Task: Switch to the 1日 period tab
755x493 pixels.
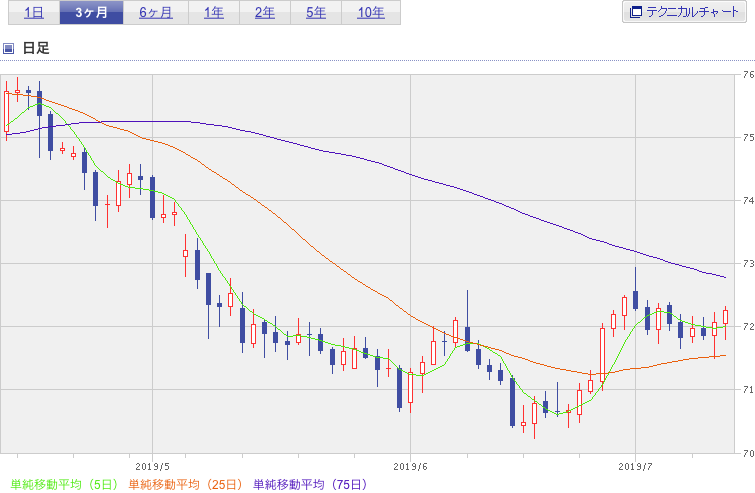Action: pyautogui.click(x=34, y=13)
